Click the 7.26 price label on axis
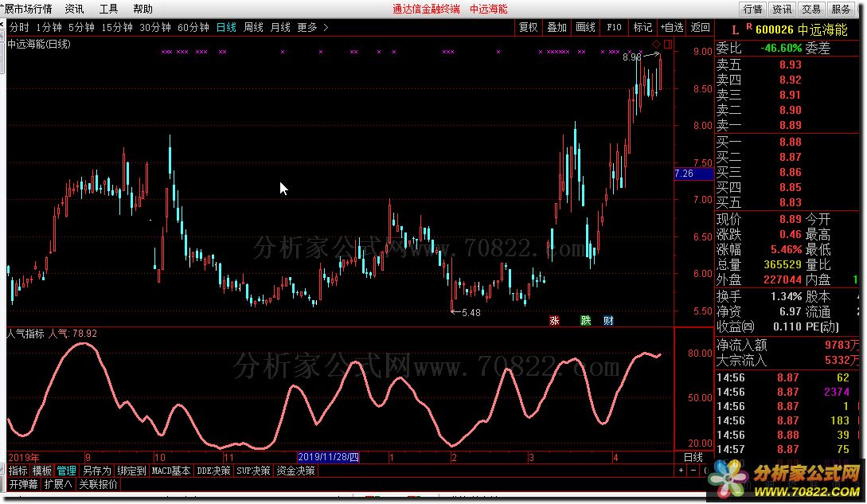 694,174
